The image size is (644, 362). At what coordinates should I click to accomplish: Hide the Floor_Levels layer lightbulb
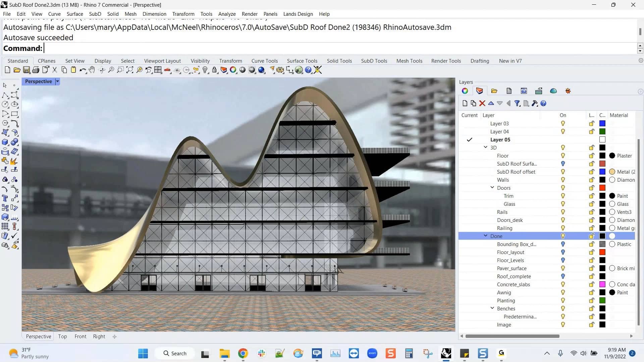[x=563, y=260]
